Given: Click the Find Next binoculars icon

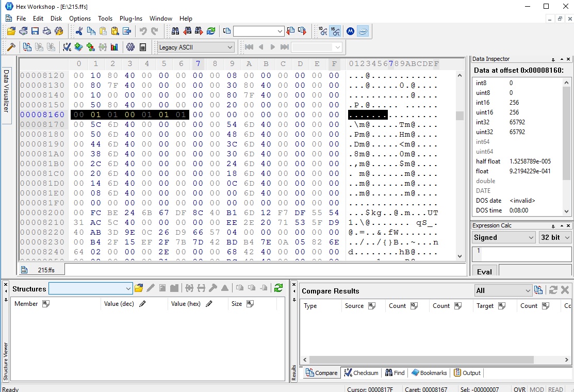Looking at the screenshot, I should [199, 31].
